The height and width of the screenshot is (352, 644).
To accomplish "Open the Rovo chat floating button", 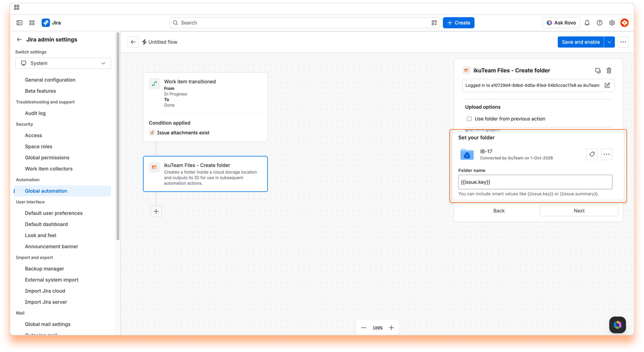I will coord(618,325).
